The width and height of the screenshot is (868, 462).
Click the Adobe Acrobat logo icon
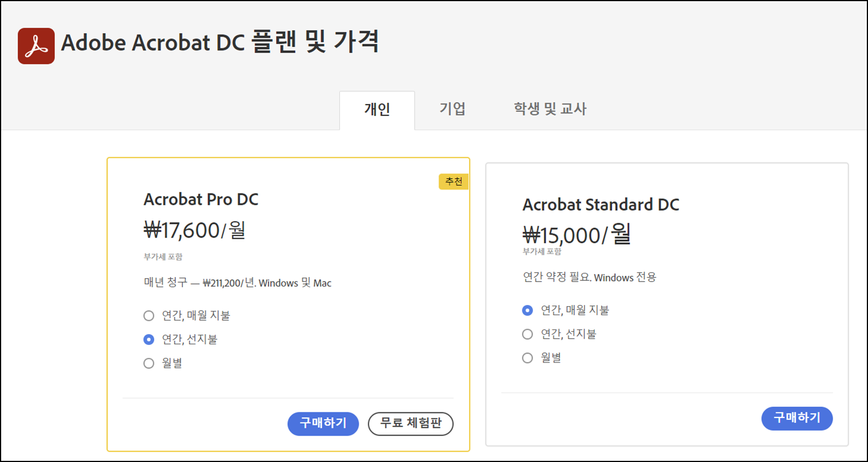click(36, 46)
